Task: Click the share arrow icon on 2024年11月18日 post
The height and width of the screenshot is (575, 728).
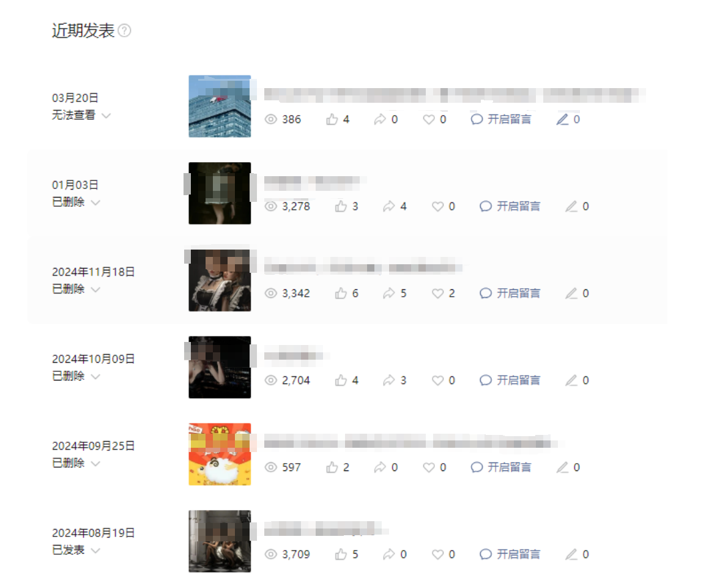Action: pos(388,293)
